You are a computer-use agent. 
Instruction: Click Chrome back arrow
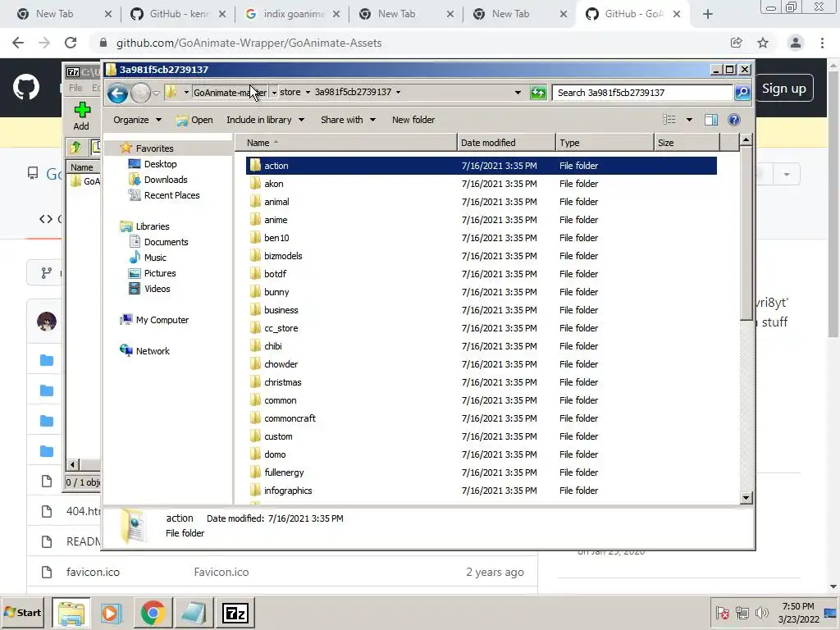click(18, 43)
